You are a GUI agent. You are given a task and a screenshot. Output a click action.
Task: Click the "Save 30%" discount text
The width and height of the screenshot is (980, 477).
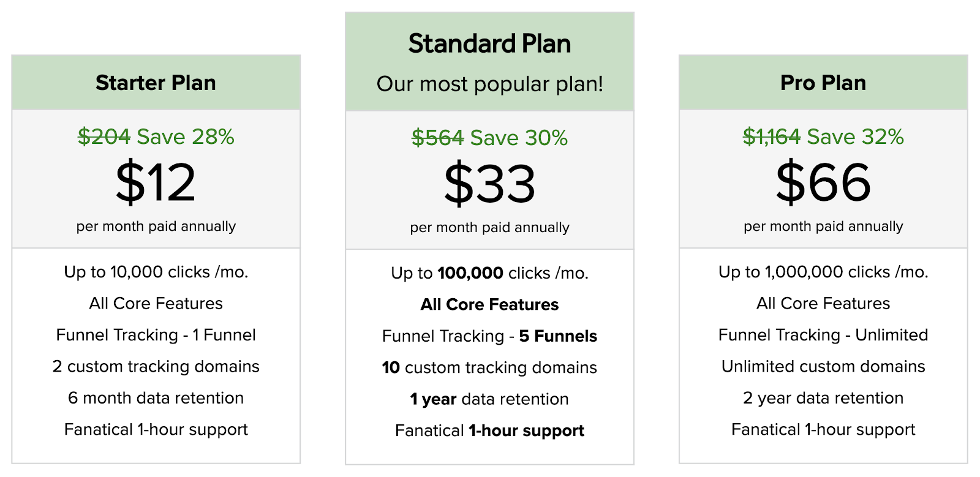pyautogui.click(x=519, y=138)
